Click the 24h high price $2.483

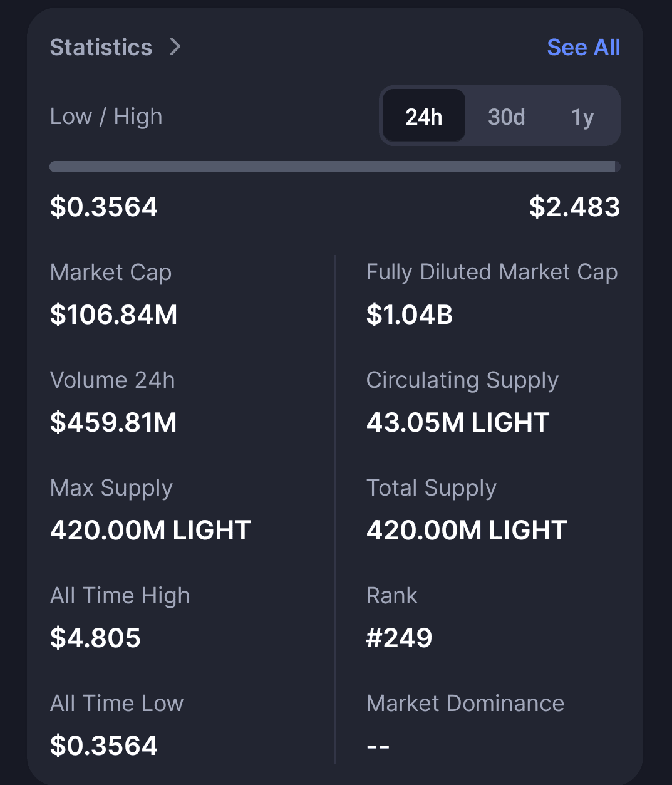pyautogui.click(x=574, y=207)
